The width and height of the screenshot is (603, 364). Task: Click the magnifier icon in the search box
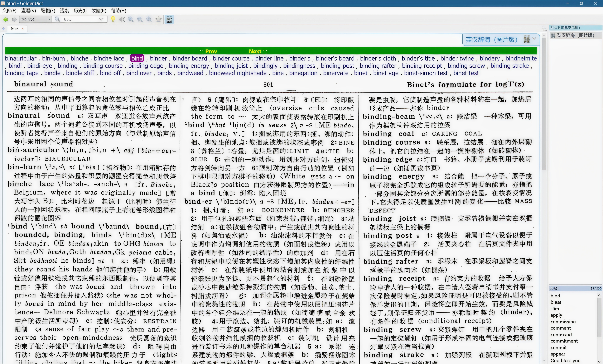pyautogui.click(x=58, y=19)
